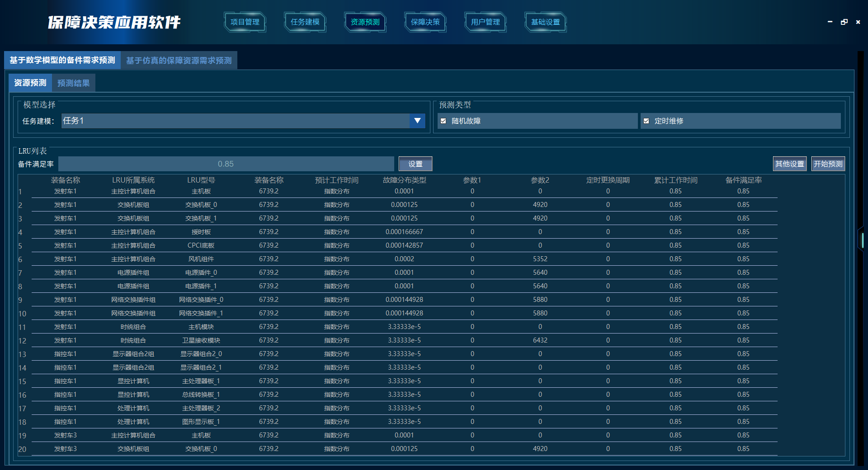The width and height of the screenshot is (868, 470).
Task: Open the 用户管理 module
Action: coord(485,22)
